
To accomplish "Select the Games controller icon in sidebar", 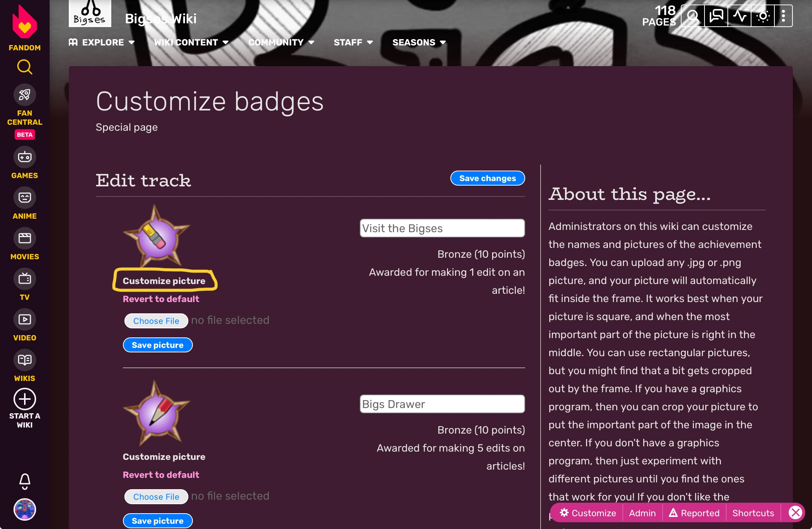I will [x=24, y=157].
